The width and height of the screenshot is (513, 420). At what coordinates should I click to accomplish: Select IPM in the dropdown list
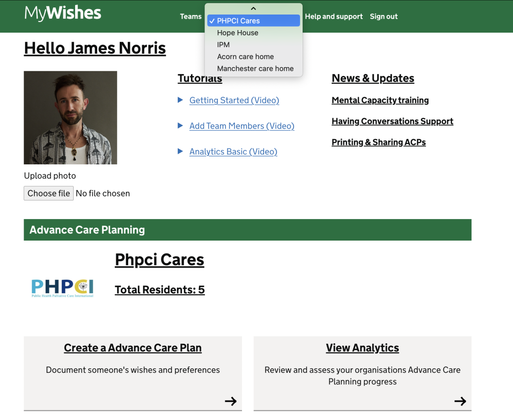coord(223,45)
